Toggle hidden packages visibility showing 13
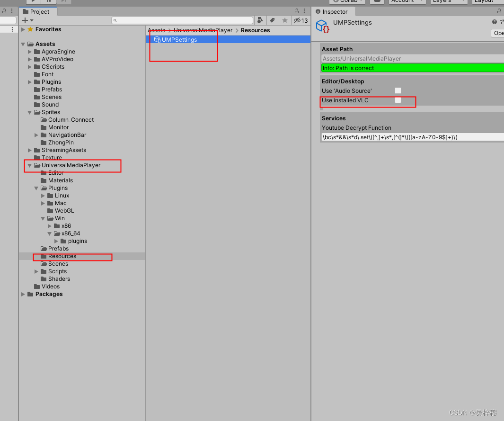Image resolution: width=504 pixels, height=421 pixels. tap(301, 20)
